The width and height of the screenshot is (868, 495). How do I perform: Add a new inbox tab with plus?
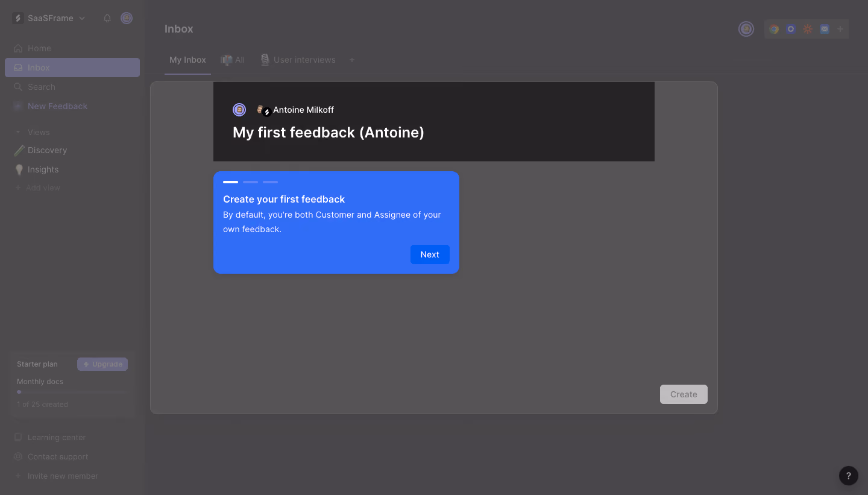[x=352, y=60]
